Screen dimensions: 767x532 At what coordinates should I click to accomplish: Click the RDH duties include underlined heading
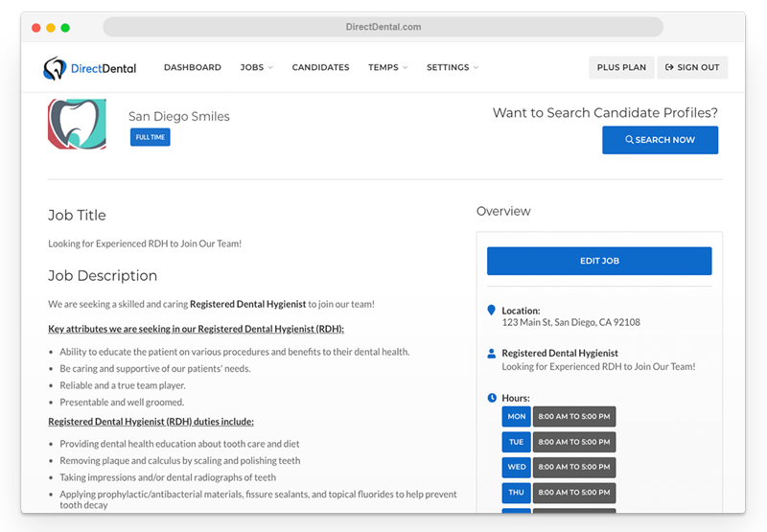click(151, 422)
